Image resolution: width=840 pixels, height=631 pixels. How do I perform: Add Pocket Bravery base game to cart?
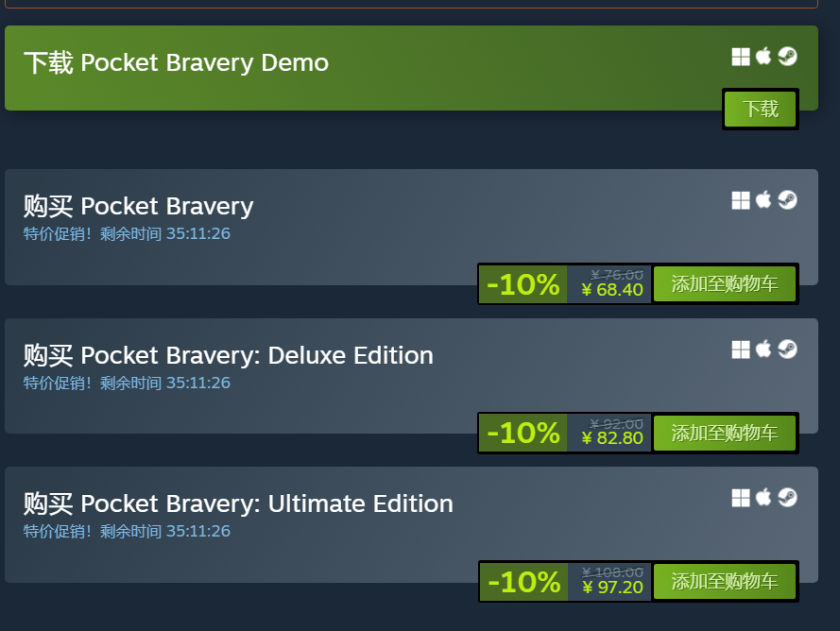click(725, 284)
